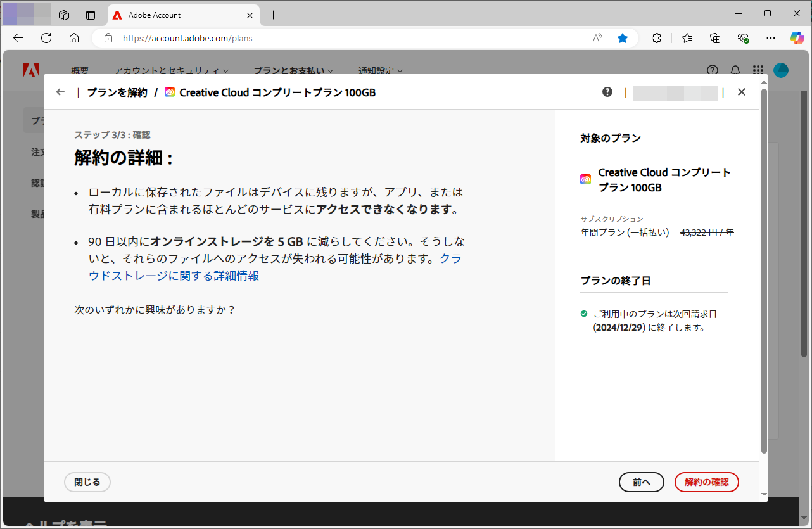The width and height of the screenshot is (812, 529).
Task: Maximize the browser window
Action: click(768, 13)
